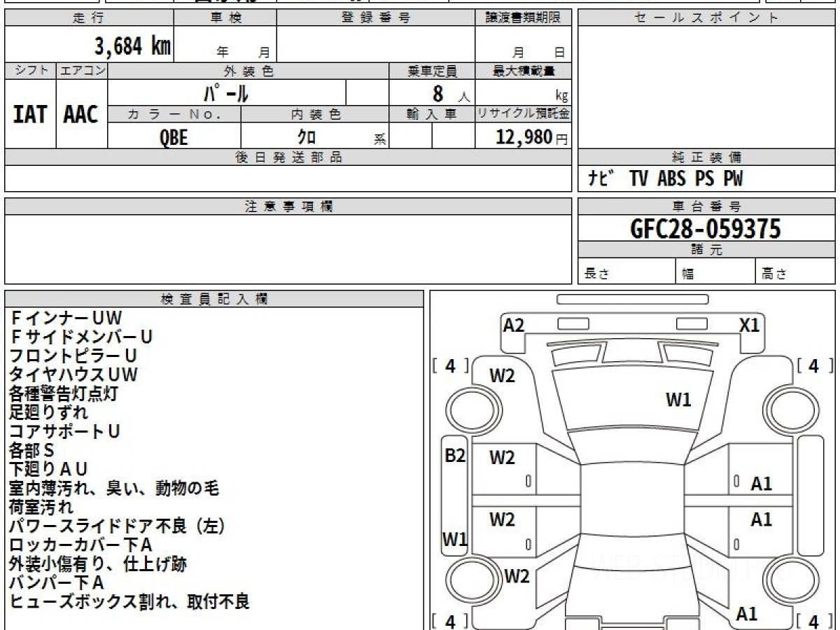Viewport: 840px width, 630px height.
Task: Click the equipment list ナビ TV ABS PS PW
Action: pyautogui.click(x=665, y=179)
